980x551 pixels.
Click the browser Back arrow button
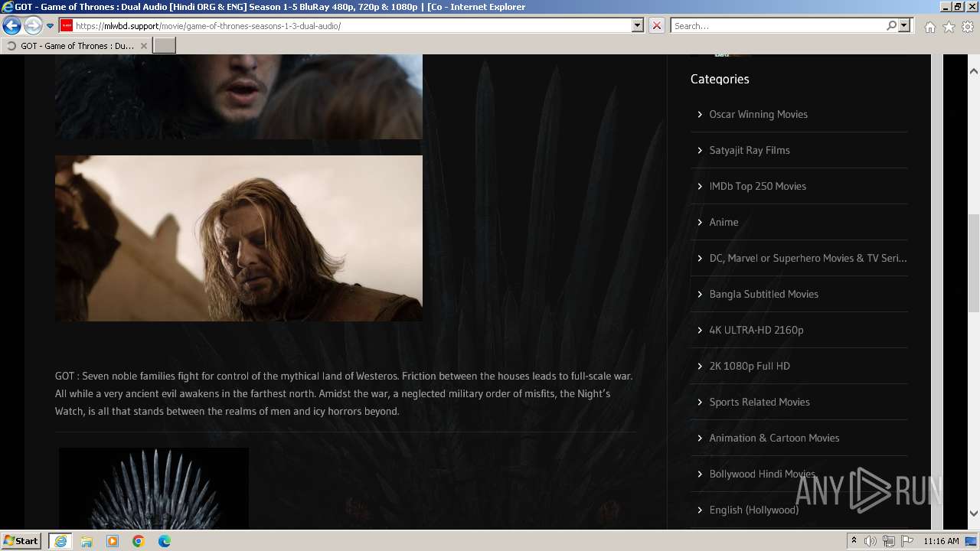11,26
